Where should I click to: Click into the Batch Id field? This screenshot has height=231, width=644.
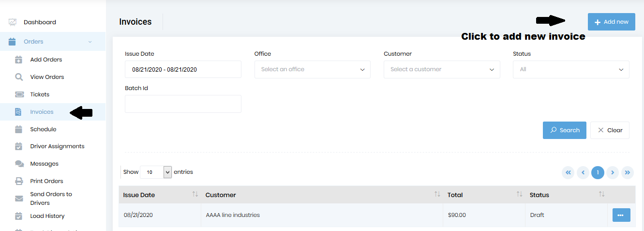(183, 104)
